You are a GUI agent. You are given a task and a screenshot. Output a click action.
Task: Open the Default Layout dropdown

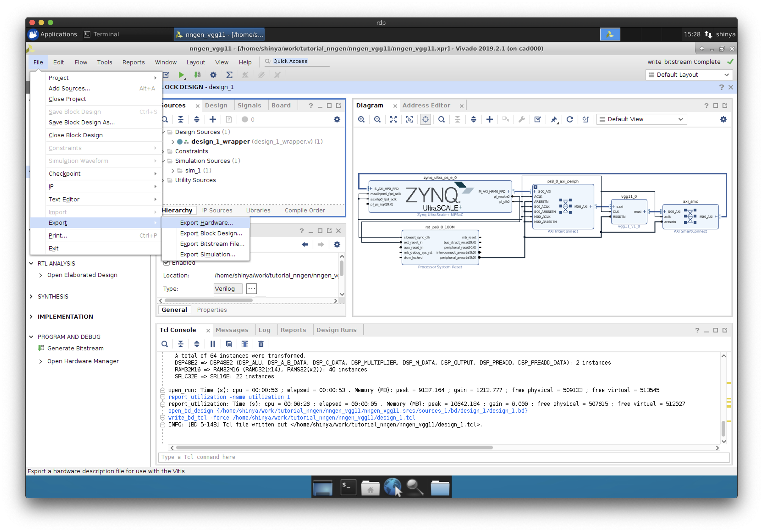tap(689, 75)
